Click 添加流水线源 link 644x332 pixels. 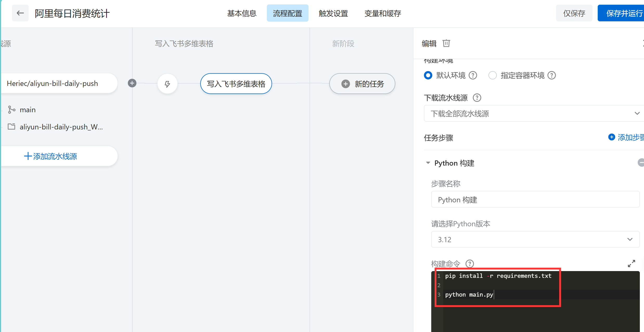(x=51, y=156)
